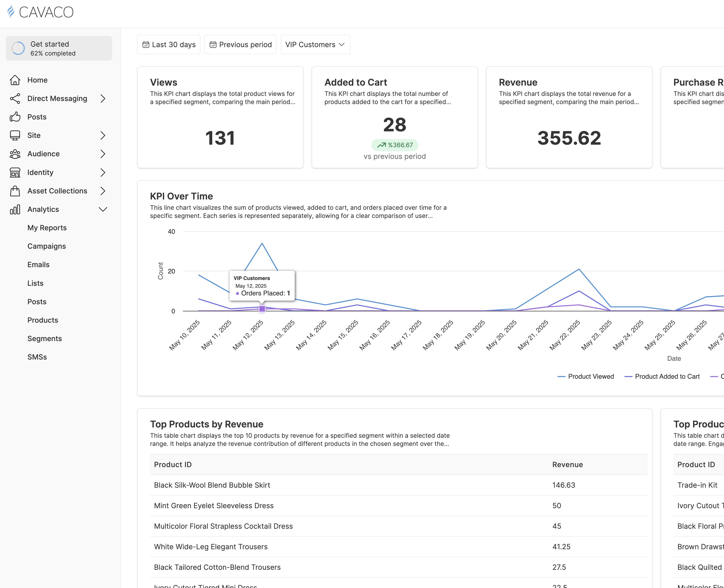Click the 146.63 revenue value
Image resolution: width=724 pixels, height=588 pixels.
[x=564, y=485]
